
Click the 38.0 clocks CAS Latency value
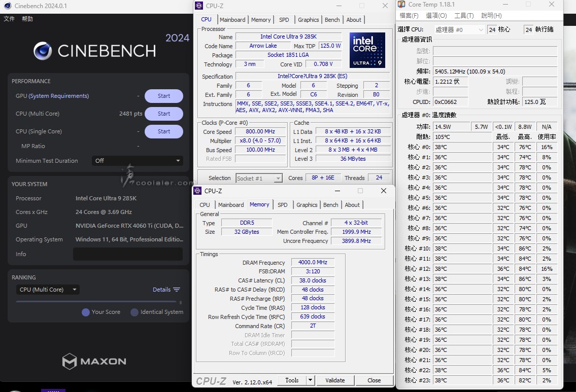click(313, 280)
